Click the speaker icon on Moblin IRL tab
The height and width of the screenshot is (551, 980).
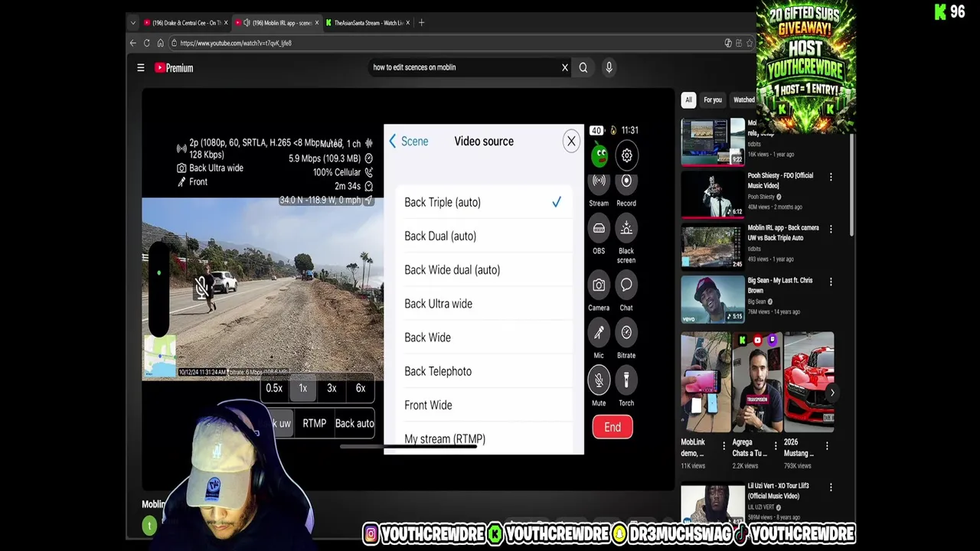click(x=247, y=23)
